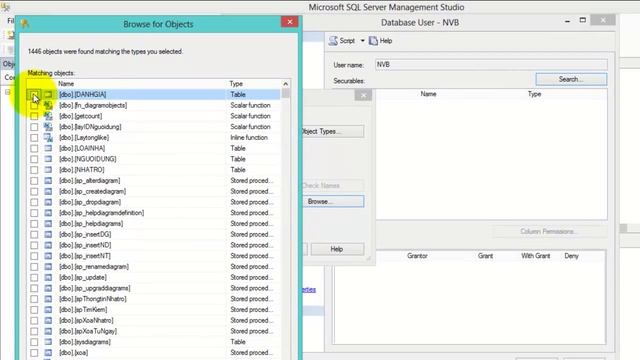Image resolution: width=640 pixels, height=360 pixels.
Task: Click the layIDNguoidung function icon
Action: point(48,127)
